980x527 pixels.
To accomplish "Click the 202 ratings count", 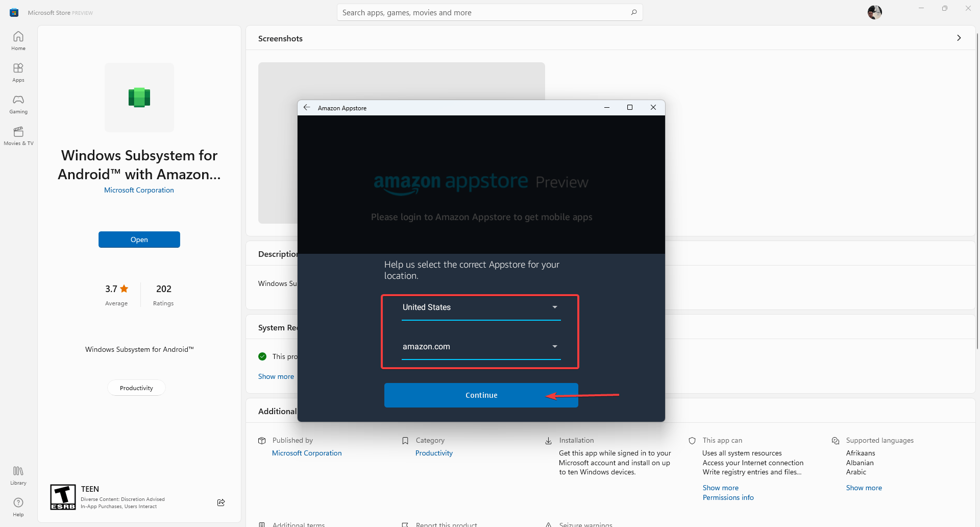I will coord(163,289).
